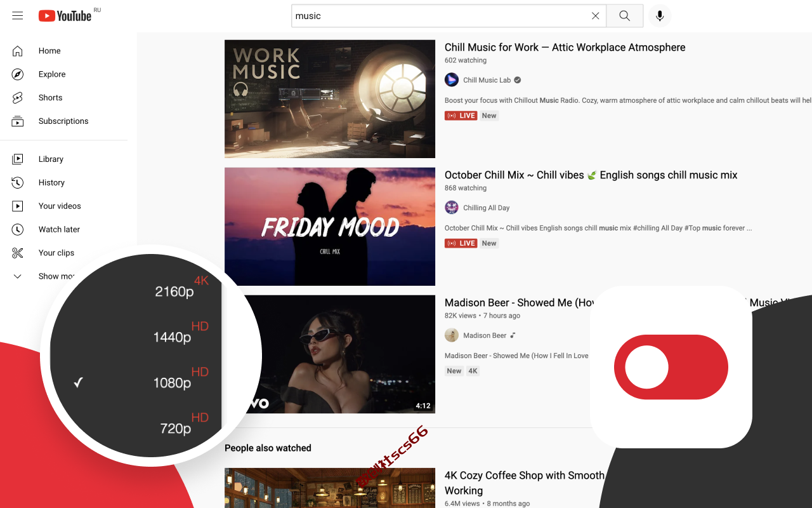Viewport: 812px width, 508px height.
Task: Click the History clock icon
Action: coord(18,183)
